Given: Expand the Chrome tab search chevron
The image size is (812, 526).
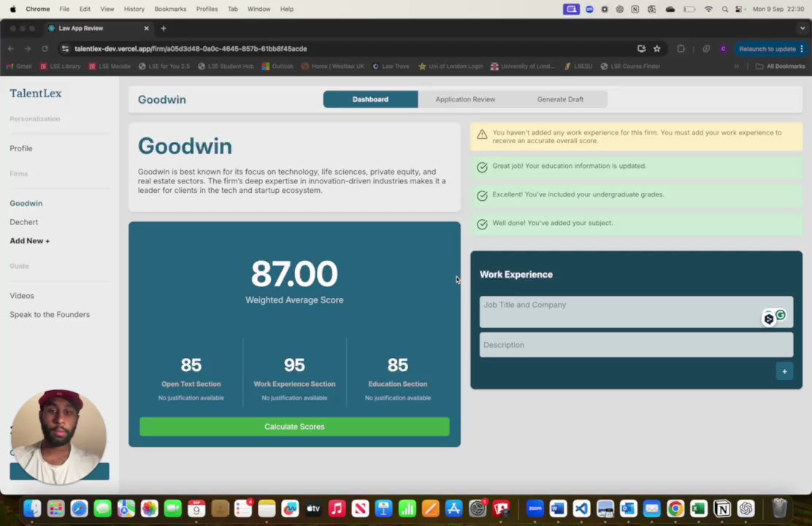Looking at the screenshot, I should click(x=803, y=28).
